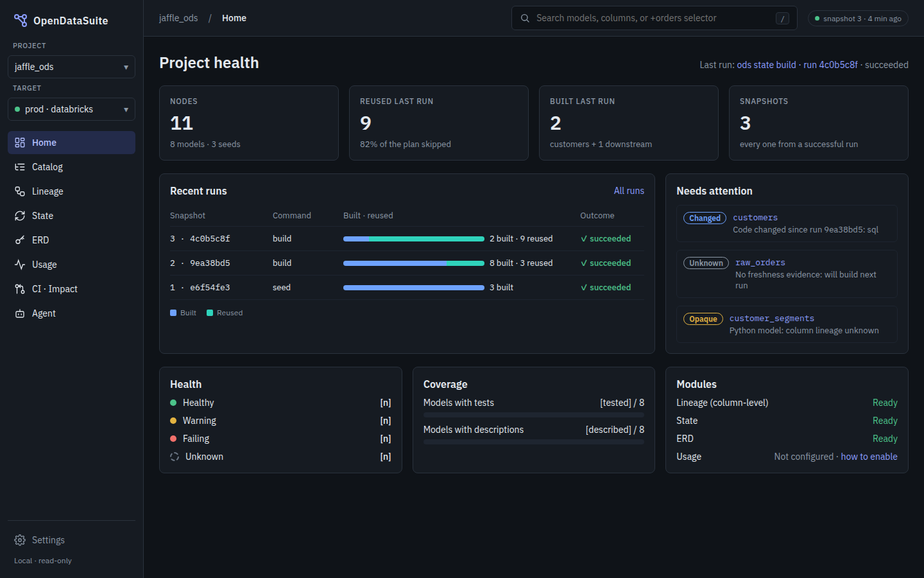This screenshot has width=924, height=578.
Task: Click the Failing health row
Action: 280,439
